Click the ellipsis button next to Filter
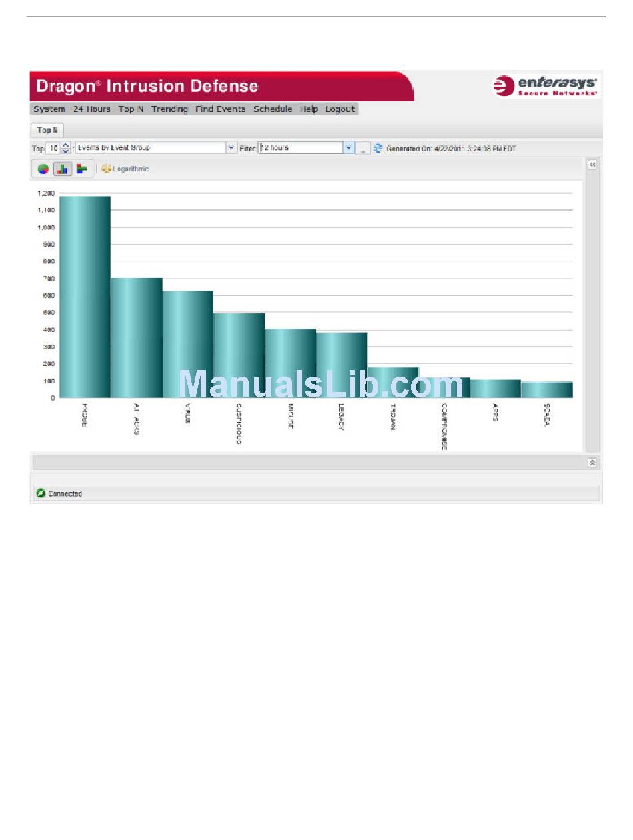 (363, 148)
